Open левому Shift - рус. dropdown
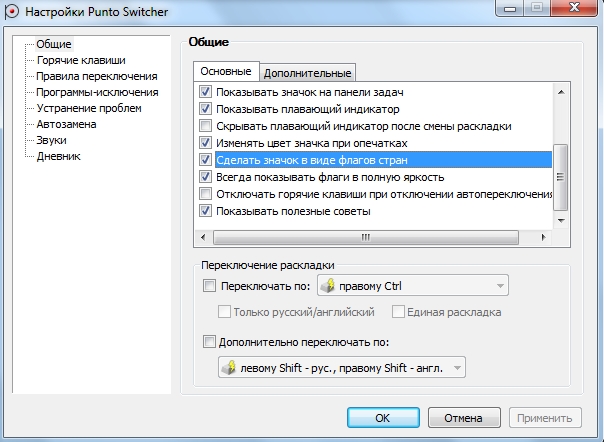Screen dimensions: 604x442 coord(342,367)
